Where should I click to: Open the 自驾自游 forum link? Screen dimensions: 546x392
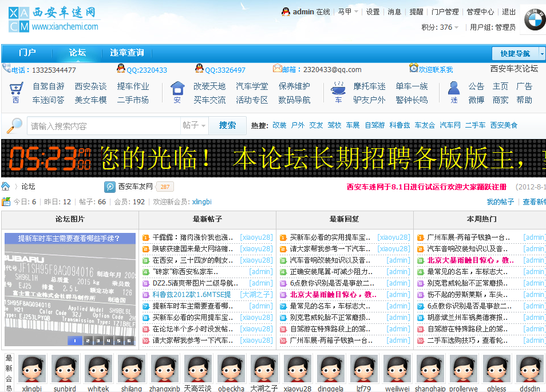[49, 86]
